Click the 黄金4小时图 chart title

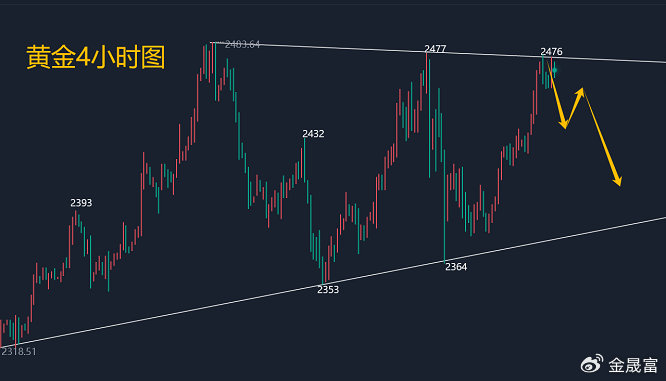point(96,57)
